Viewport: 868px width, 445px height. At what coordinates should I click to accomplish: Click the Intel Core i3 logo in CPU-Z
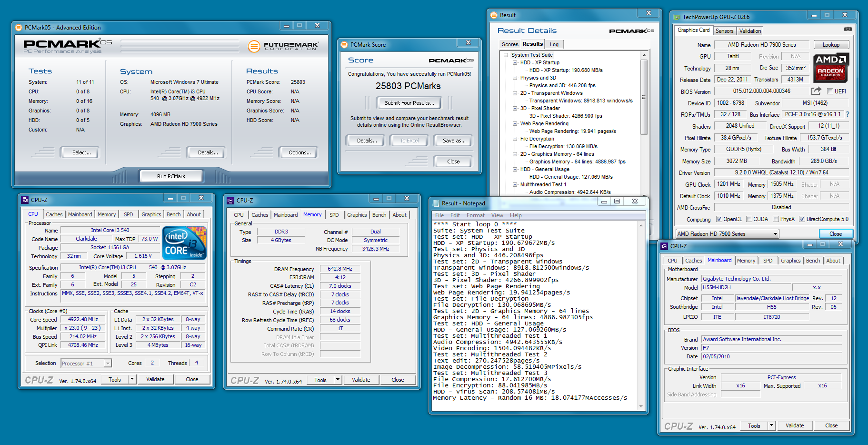click(x=185, y=243)
